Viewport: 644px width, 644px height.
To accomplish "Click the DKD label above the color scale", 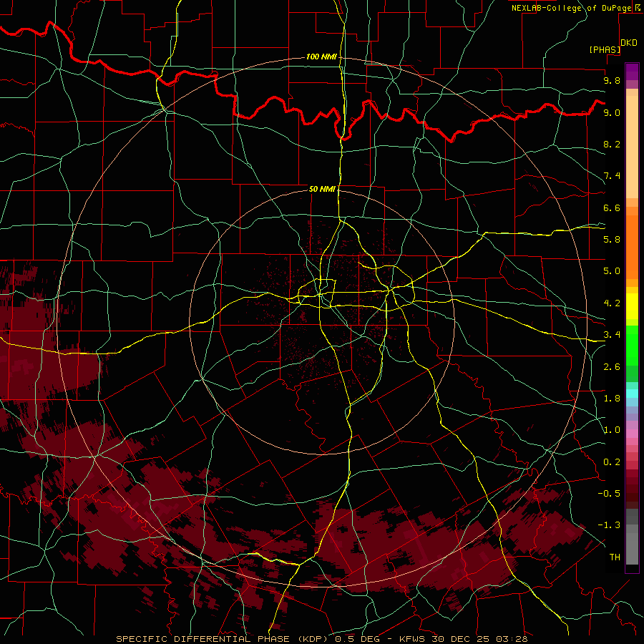I will pyautogui.click(x=629, y=42).
